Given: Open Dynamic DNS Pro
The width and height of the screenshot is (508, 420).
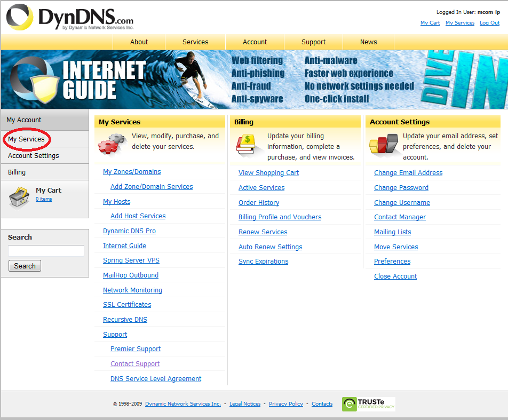Looking at the screenshot, I should [129, 231].
